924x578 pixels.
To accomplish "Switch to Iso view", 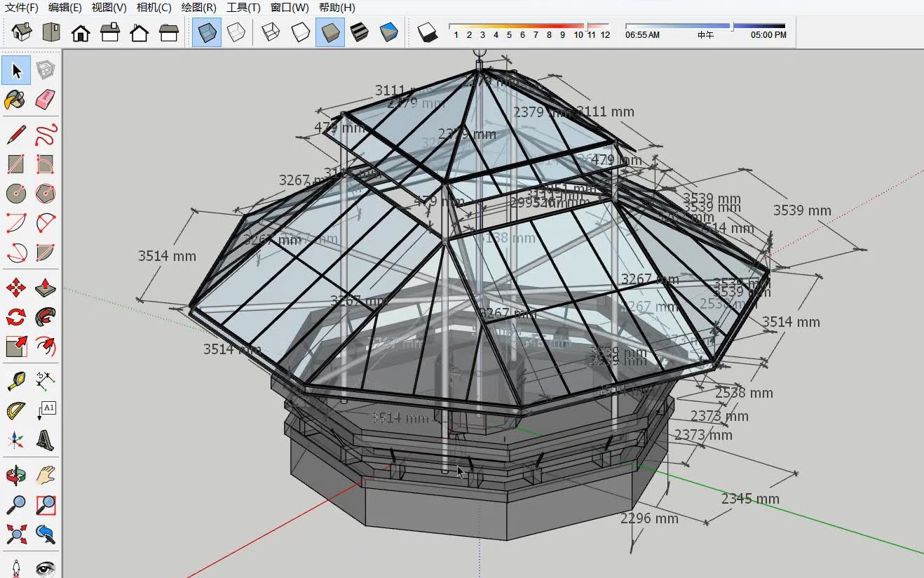I will pyautogui.click(x=22, y=32).
